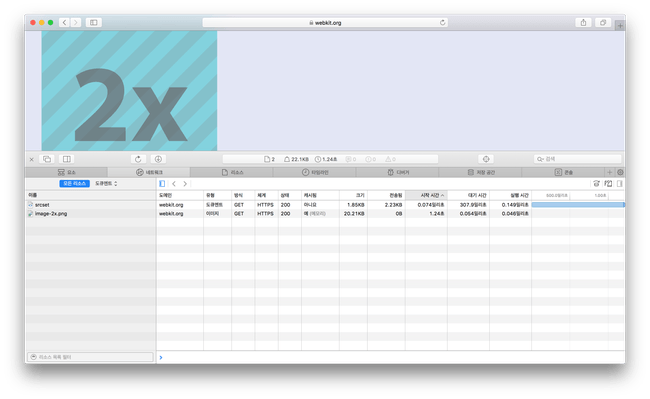Click the warning count triangle indicator
Viewport: 650px width, 399px height.
click(390, 159)
